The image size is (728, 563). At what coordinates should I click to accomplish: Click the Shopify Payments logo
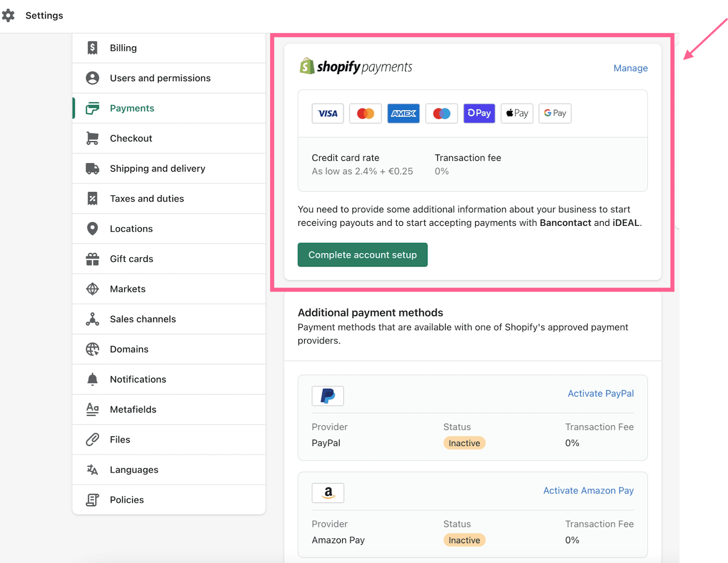(356, 67)
